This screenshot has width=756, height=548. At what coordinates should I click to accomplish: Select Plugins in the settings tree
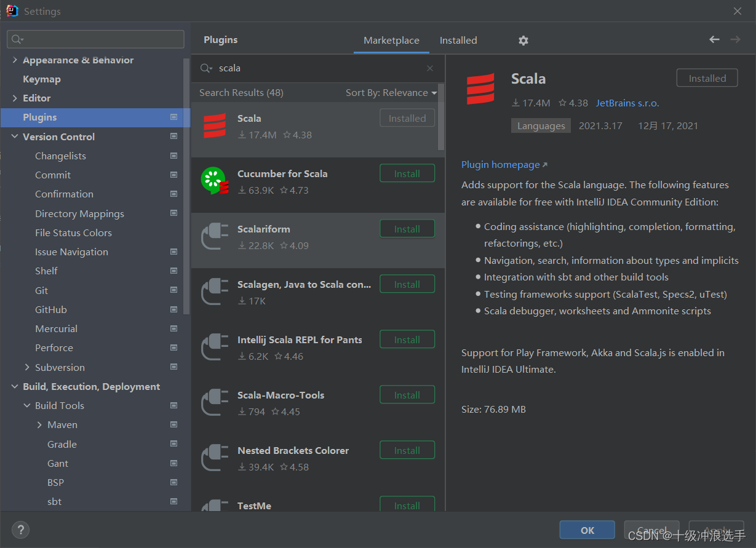[x=95, y=117]
